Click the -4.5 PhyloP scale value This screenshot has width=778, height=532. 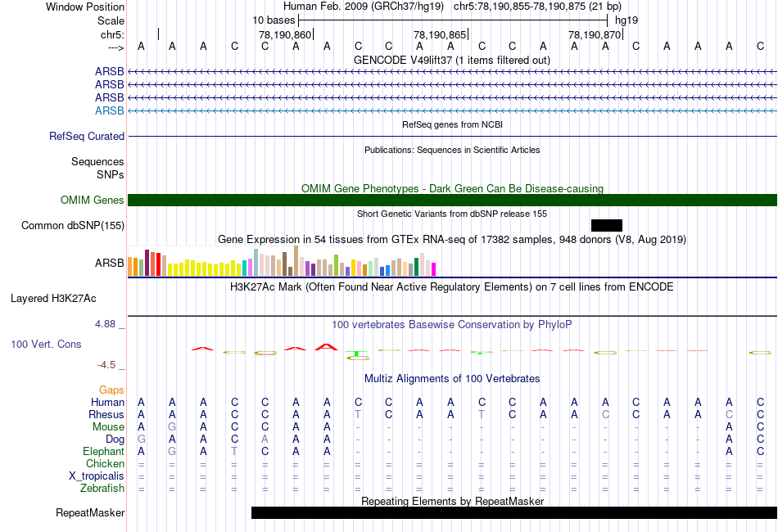tap(106, 365)
